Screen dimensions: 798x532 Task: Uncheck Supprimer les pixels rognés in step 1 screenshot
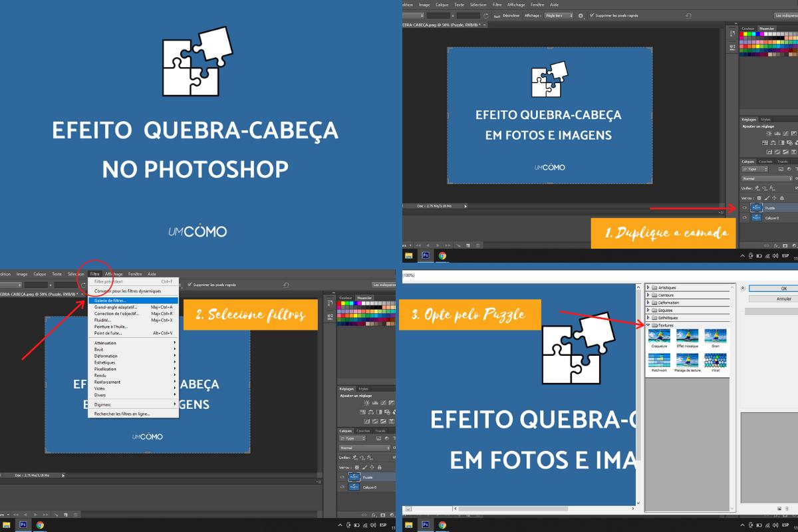coord(592,15)
